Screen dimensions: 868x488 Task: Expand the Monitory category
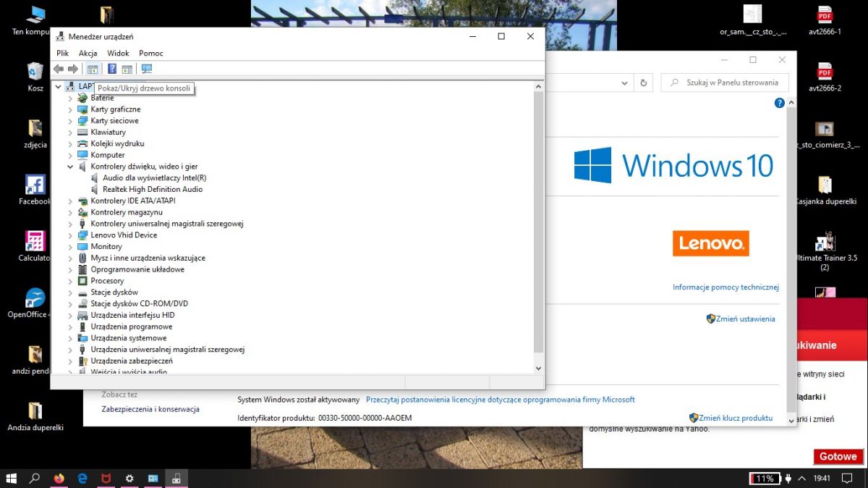pos(70,246)
